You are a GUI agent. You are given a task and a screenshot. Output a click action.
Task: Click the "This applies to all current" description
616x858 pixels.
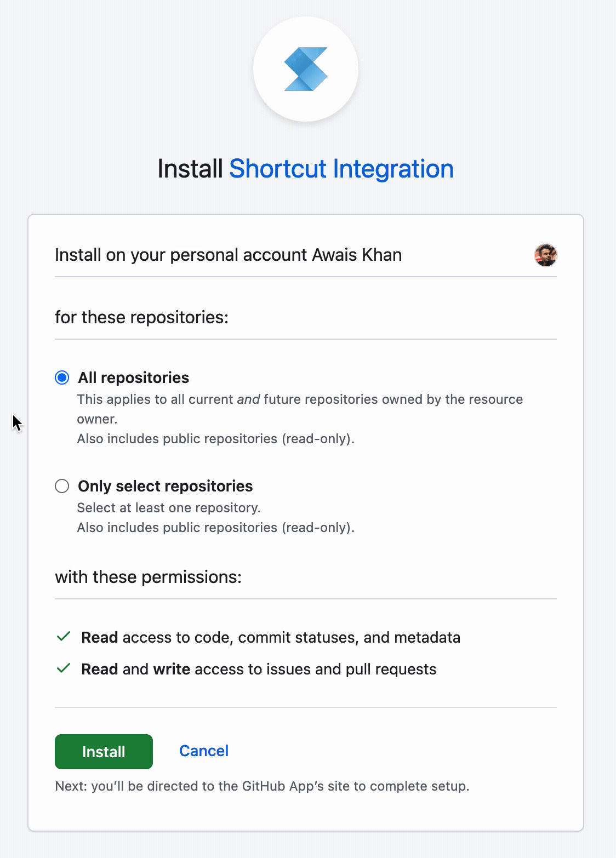click(x=300, y=399)
